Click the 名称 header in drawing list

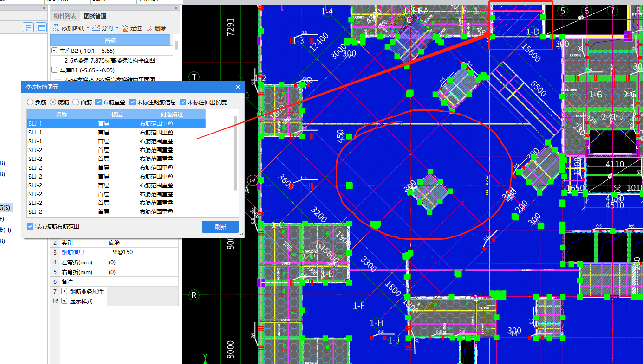pyautogui.click(x=110, y=40)
